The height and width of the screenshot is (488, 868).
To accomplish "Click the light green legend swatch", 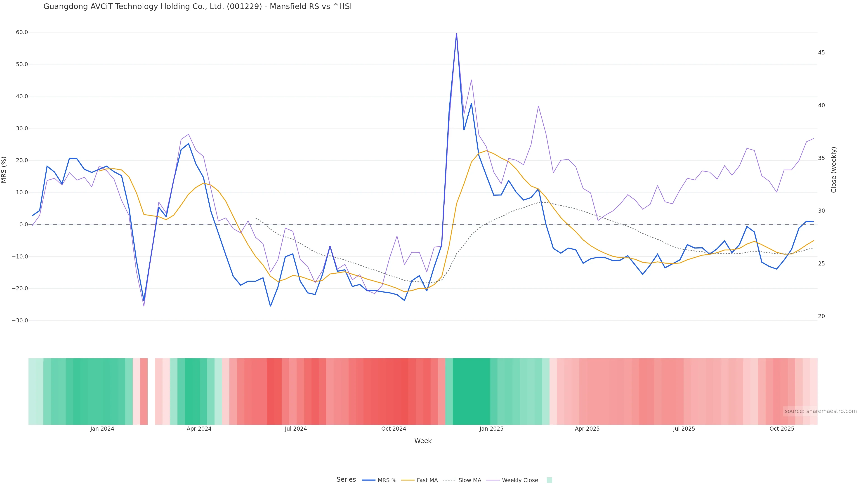I will point(549,480).
